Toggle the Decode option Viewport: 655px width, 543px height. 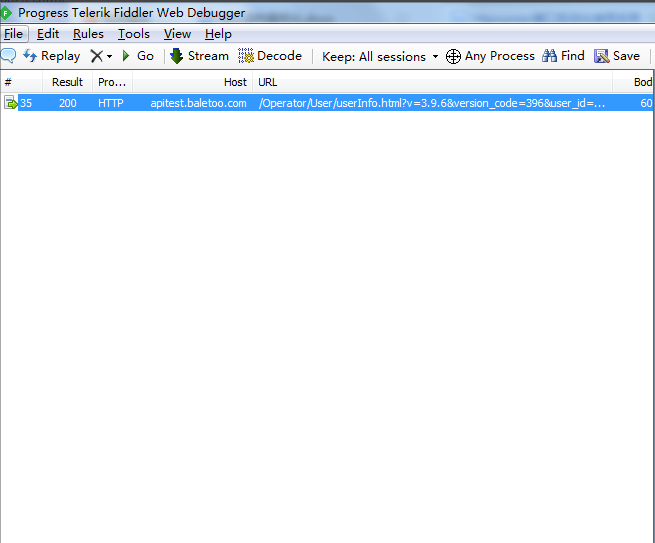270,56
